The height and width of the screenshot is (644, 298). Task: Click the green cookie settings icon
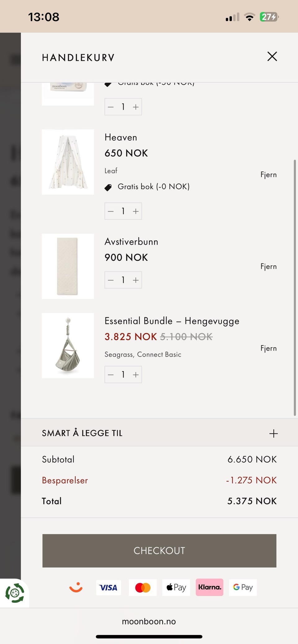(x=14, y=593)
